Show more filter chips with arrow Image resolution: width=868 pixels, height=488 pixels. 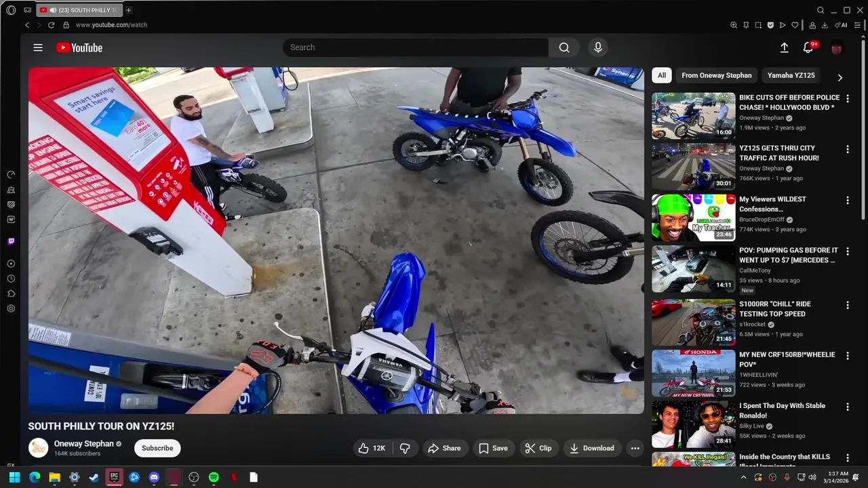[840, 77]
